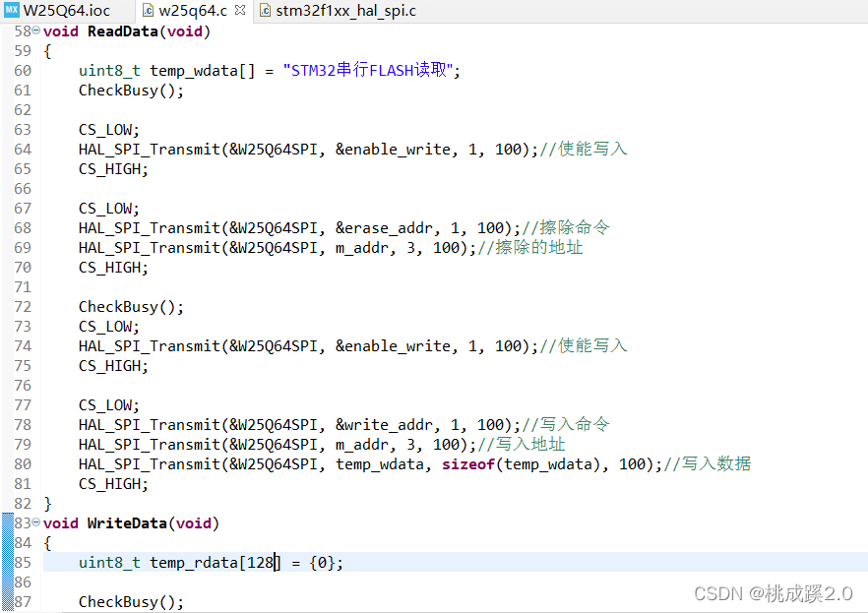Click &erase_addr on line 68

pyautogui.click(x=384, y=228)
